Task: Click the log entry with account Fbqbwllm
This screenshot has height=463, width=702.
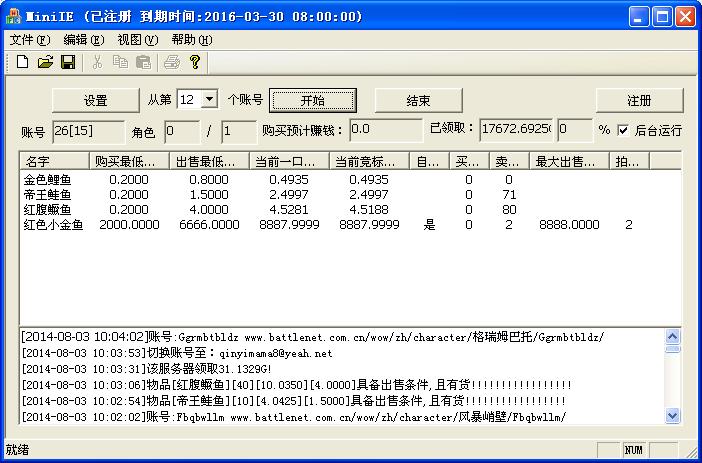Action: click(294, 417)
